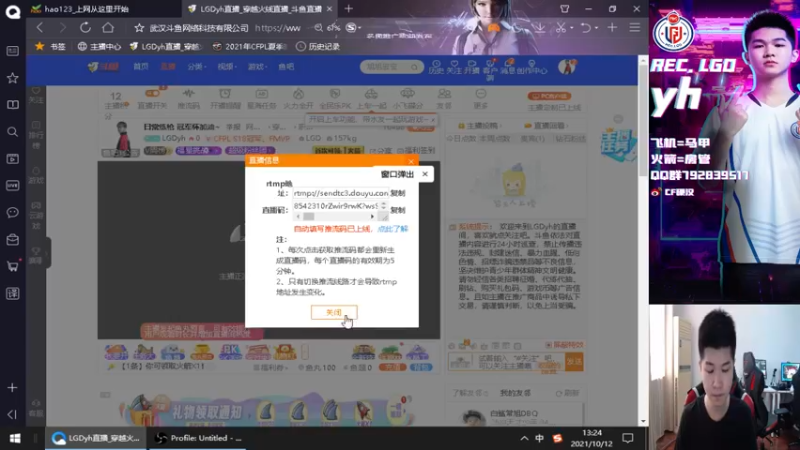800x450 pixels.
Task: Click the 火力全开 toolbar icon
Action: [x=298, y=99]
